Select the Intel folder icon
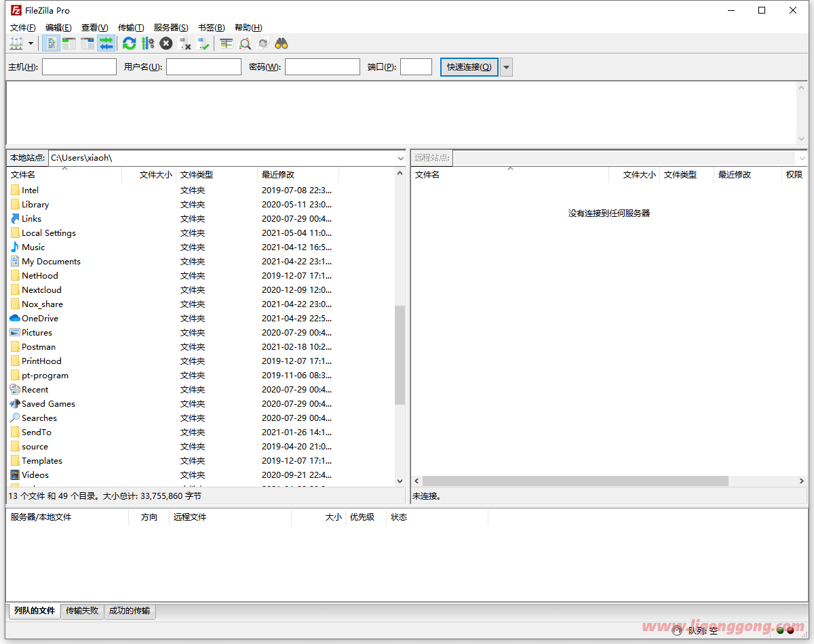The height and width of the screenshot is (644, 814). click(15, 190)
